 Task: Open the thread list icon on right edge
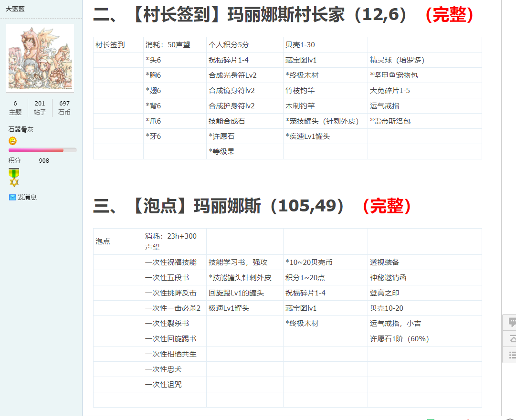point(512,355)
